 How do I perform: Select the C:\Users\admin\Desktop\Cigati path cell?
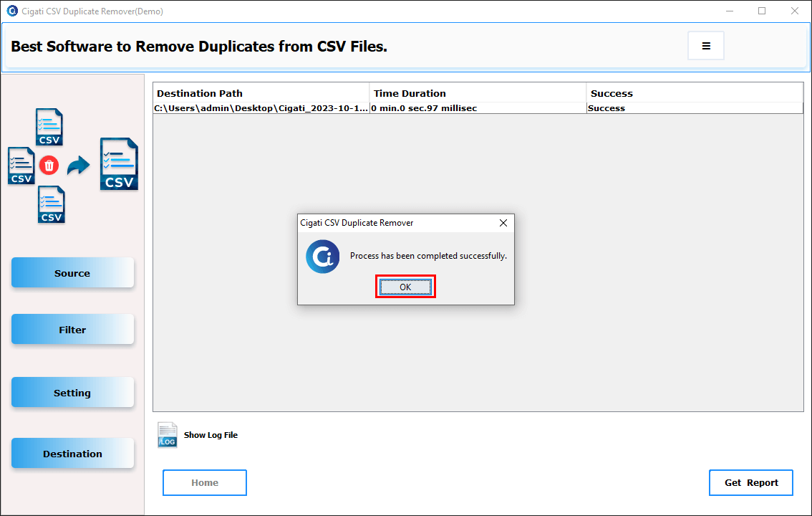[261, 107]
